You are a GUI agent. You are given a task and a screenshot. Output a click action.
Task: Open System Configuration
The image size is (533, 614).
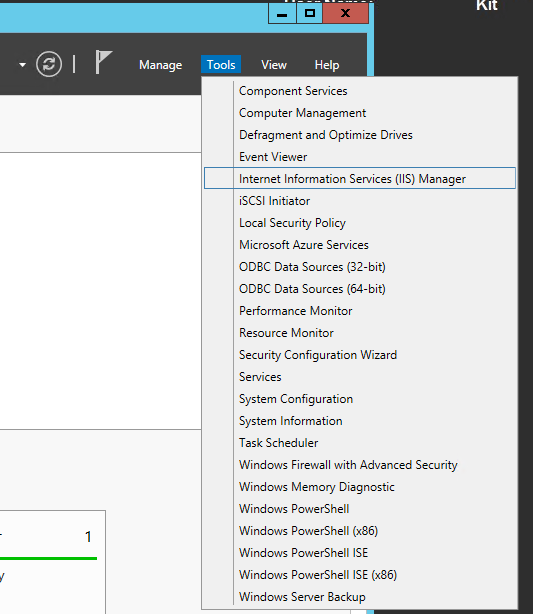pyautogui.click(x=360, y=399)
